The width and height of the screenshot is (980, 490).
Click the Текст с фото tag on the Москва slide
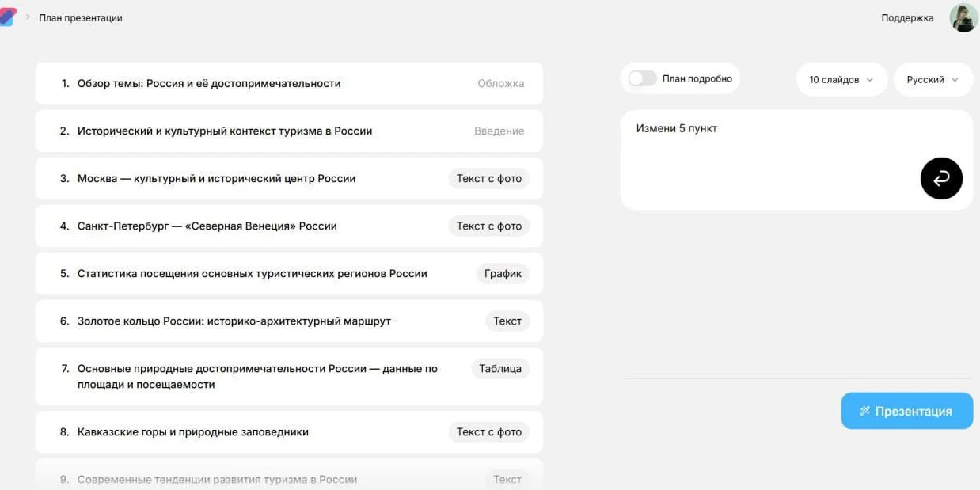click(x=488, y=178)
